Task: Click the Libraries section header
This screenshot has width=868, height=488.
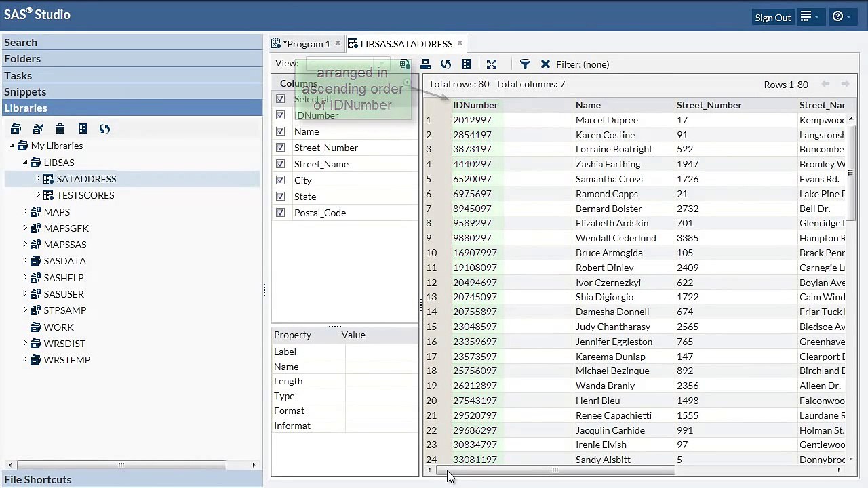Action: click(x=131, y=108)
